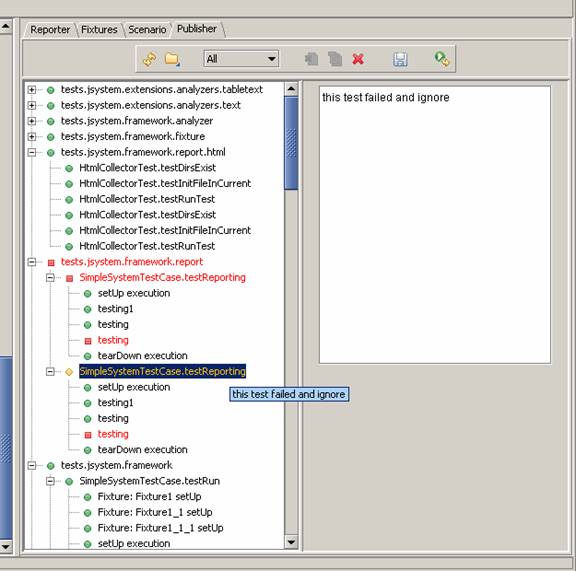The image size is (576, 571).
Task: Click the first gray copy icon
Action: [312, 59]
